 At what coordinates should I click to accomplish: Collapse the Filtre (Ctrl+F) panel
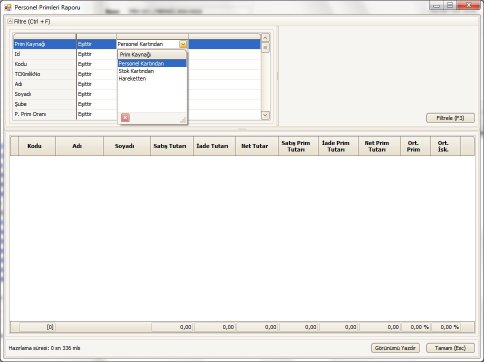coord(10,21)
